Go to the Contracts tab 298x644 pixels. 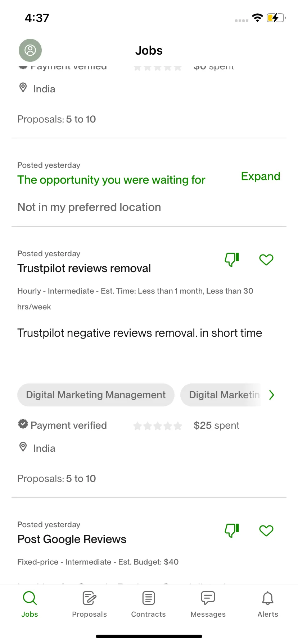149,604
